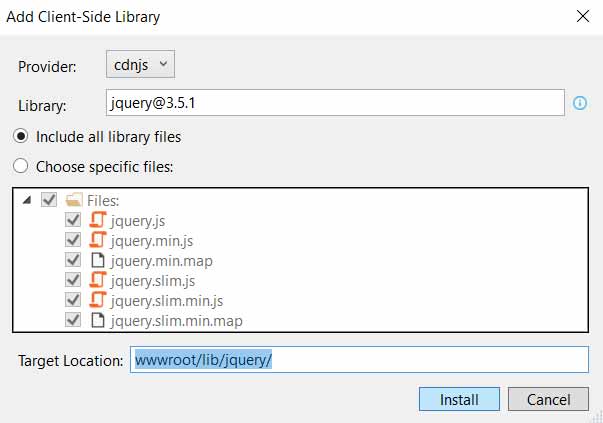Collapse the Files tree node arrow
Viewport: 603px width, 423px height.
[27, 200]
